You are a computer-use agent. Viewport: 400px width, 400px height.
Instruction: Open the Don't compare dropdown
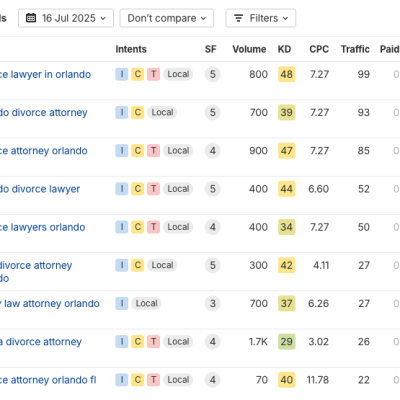[x=167, y=18]
